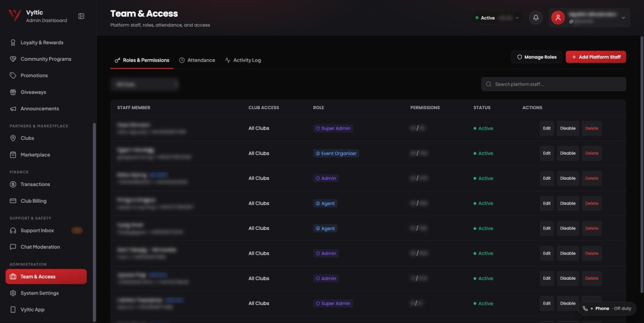This screenshot has height=323, width=644.
Task: Click in the Search platform staff field
Action: click(x=553, y=84)
